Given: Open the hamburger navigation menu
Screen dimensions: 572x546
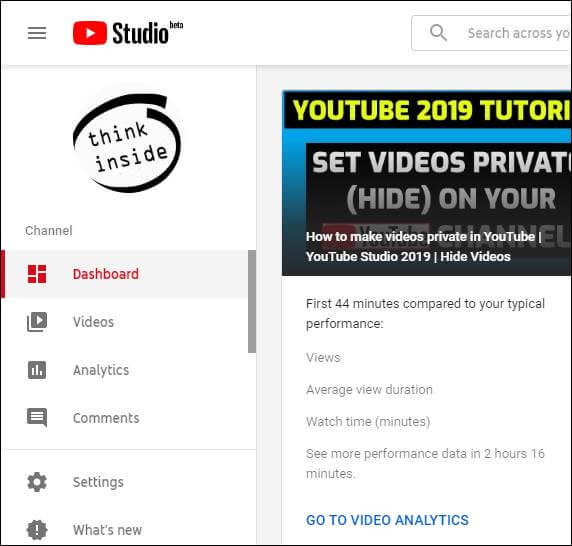Looking at the screenshot, I should click(x=37, y=33).
